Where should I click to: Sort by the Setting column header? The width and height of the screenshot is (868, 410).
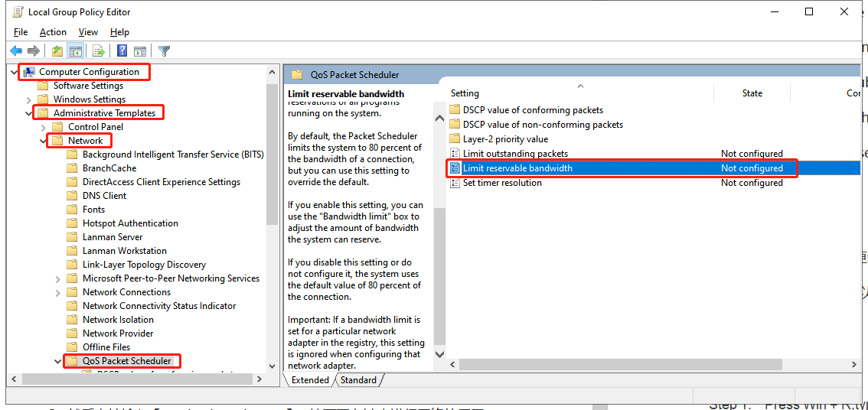pyautogui.click(x=580, y=93)
